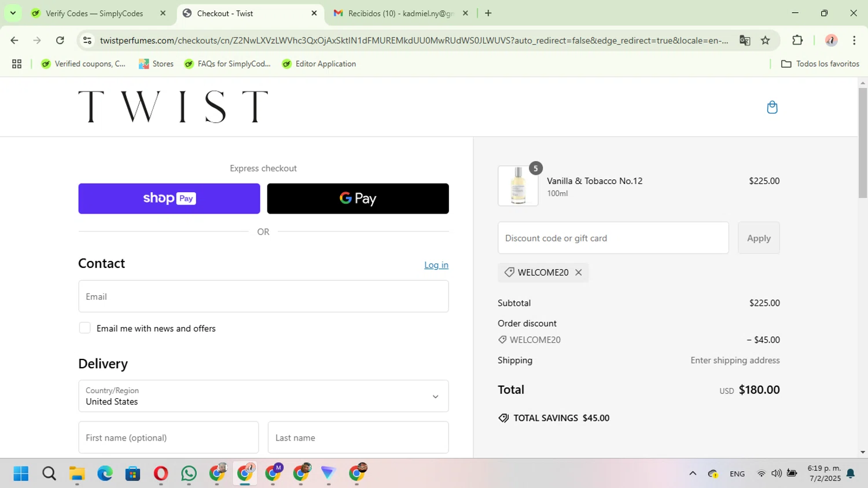This screenshot has height=488, width=868.
Task: Check Email me with news and offers
Action: [x=85, y=328]
